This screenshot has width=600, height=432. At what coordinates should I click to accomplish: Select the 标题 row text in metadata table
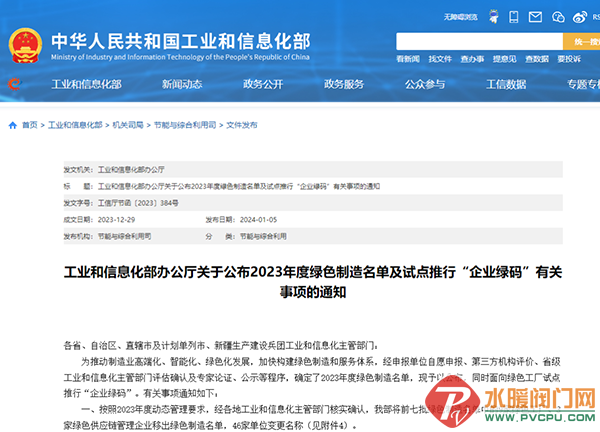[x=239, y=186]
